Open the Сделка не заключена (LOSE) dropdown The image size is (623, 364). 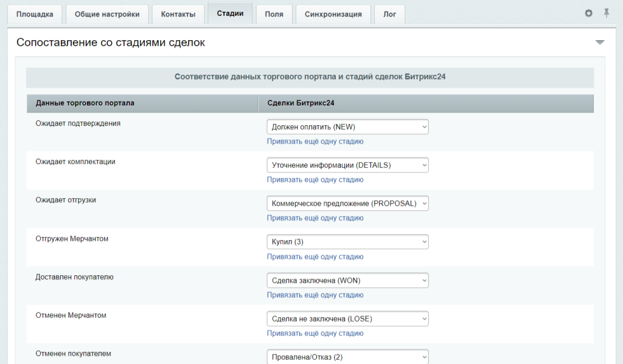pos(347,319)
